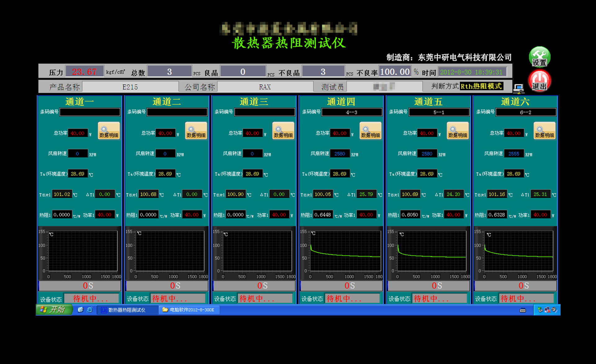Switch to 电脑软件2012-8-300K folder taskbar item
596x364 pixels.
(189, 310)
